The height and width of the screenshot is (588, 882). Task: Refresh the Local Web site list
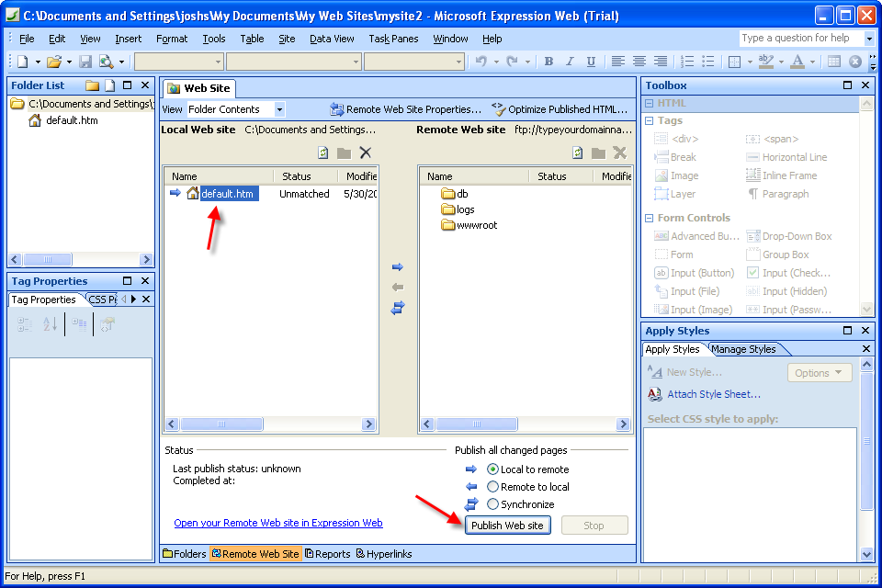tap(322, 153)
